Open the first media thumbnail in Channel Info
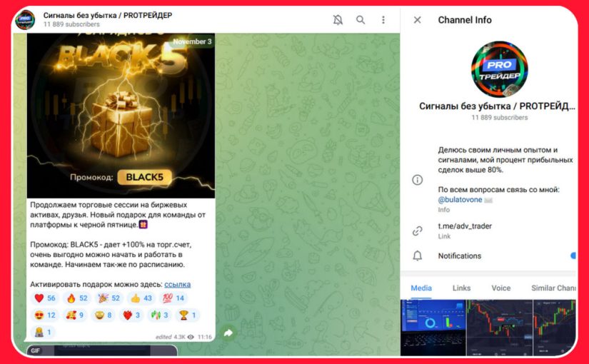 click(x=433, y=327)
